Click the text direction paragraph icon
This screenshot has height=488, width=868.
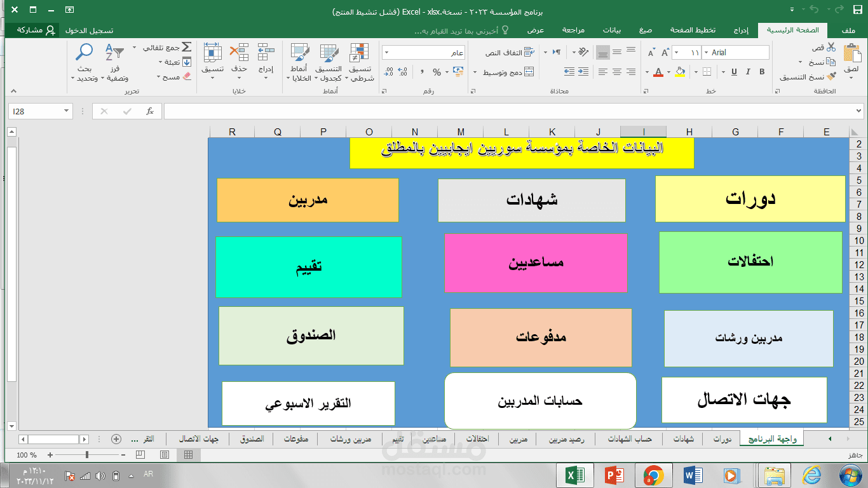557,52
